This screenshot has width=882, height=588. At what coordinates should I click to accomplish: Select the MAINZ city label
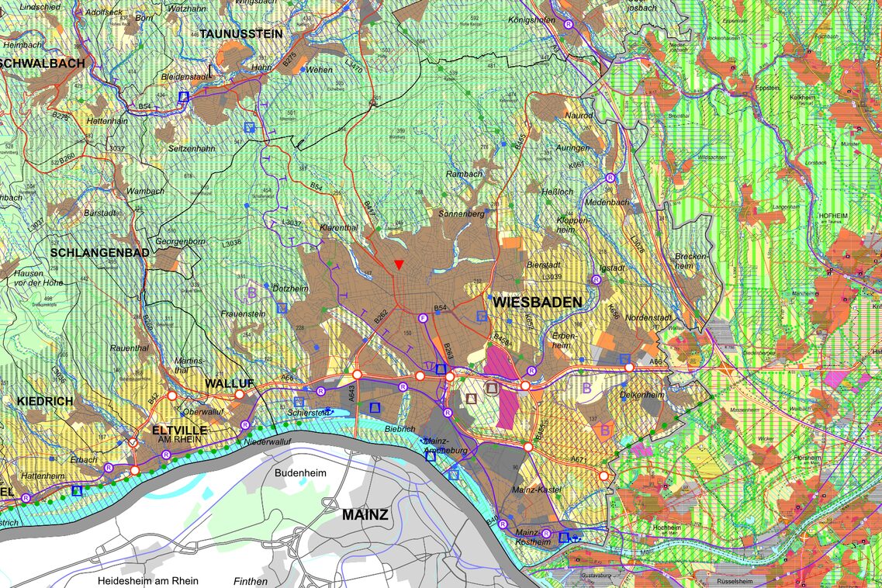365,514
